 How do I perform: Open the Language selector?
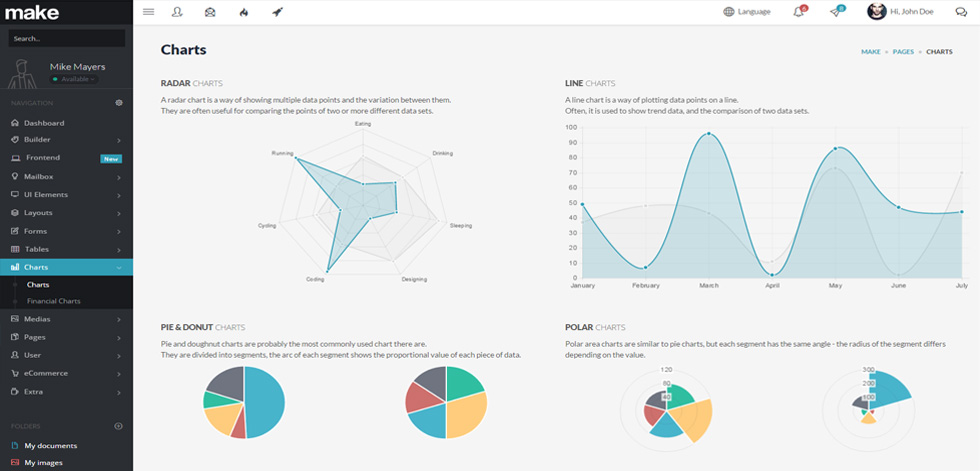click(x=747, y=11)
